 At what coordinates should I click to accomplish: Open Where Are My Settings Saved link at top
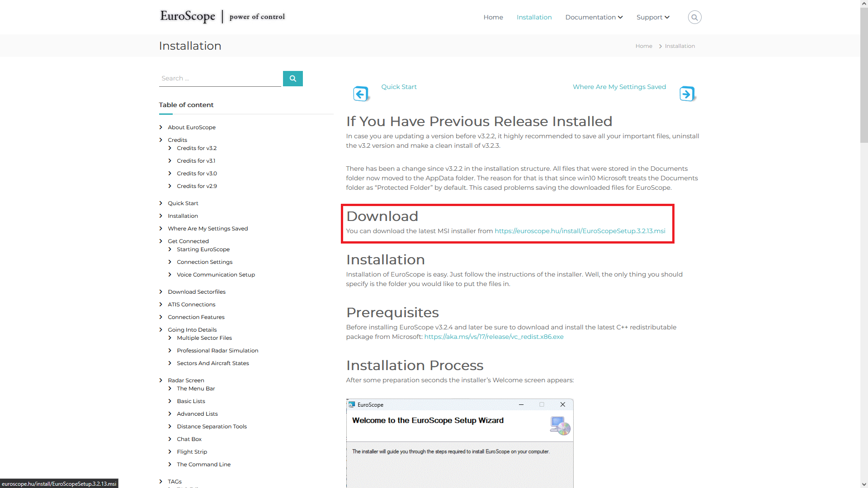point(619,87)
